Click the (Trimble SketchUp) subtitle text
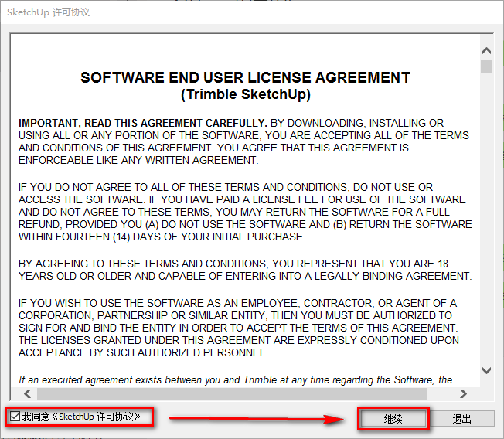Viewport: 504px width, 439px height. tap(245, 94)
